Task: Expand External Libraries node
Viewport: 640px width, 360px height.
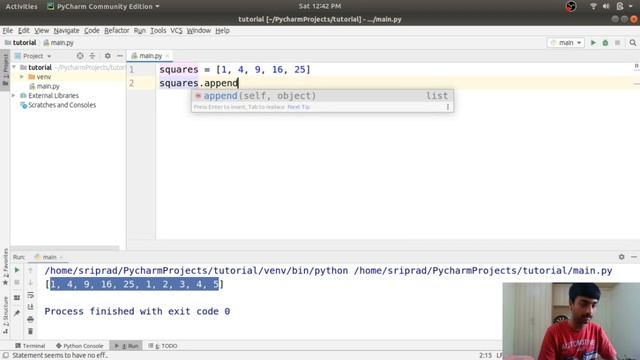Action: coord(14,96)
